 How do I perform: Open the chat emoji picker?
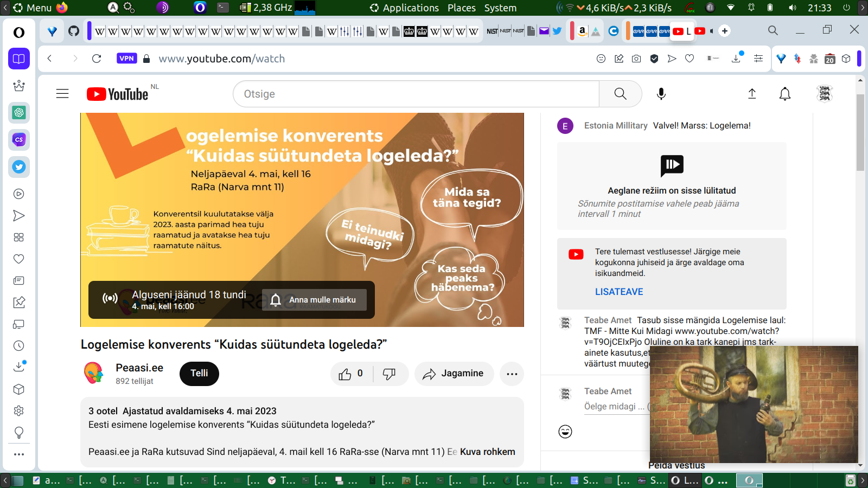point(565,432)
